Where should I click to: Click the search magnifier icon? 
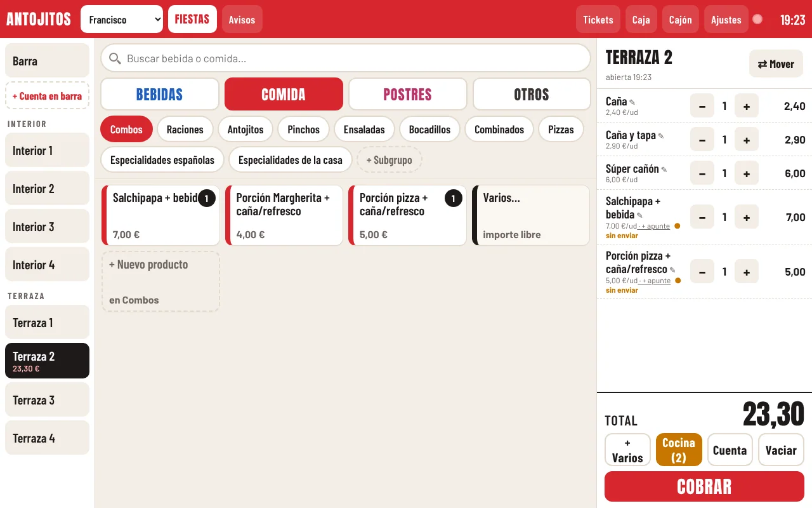click(x=115, y=58)
